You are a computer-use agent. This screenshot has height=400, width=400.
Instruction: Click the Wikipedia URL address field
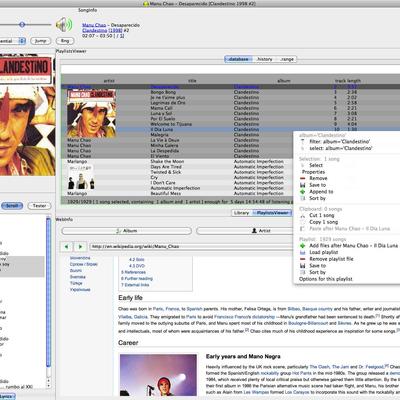coord(192,247)
